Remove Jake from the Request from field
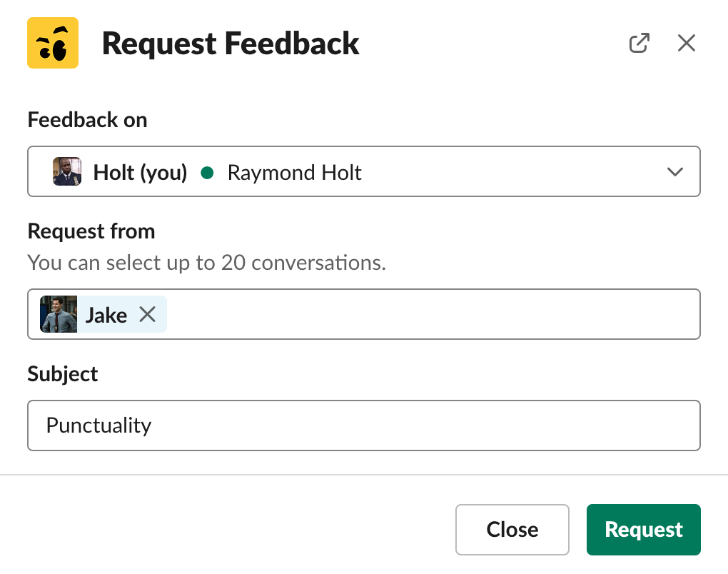Screen dimensions: 728x574 pos(148,314)
